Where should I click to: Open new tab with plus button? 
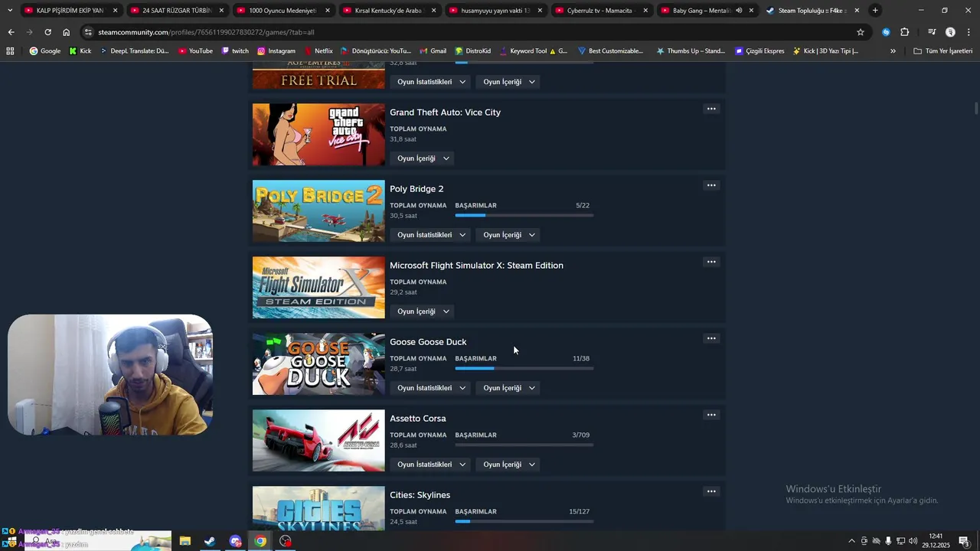pyautogui.click(x=875, y=11)
